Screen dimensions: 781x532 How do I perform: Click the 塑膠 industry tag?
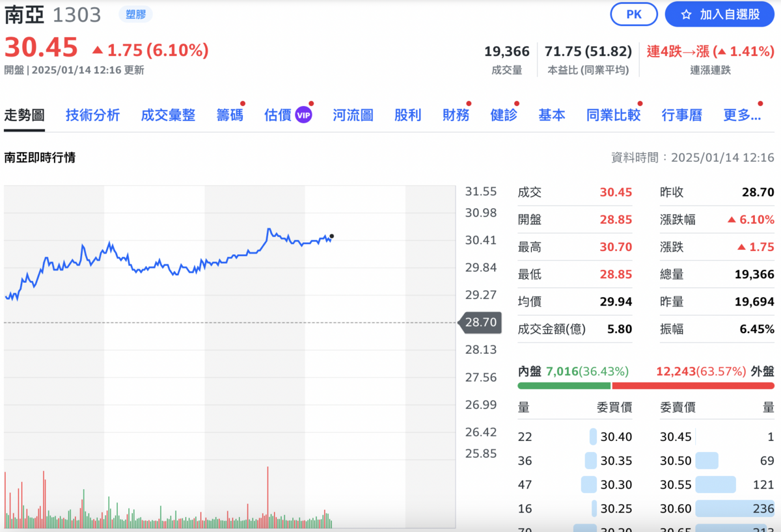(135, 14)
